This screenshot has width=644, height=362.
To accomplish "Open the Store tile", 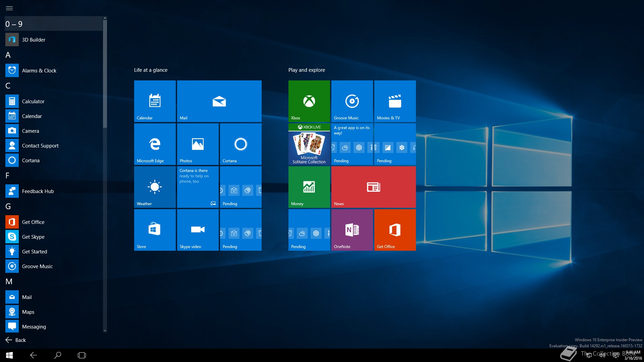I will tap(155, 230).
